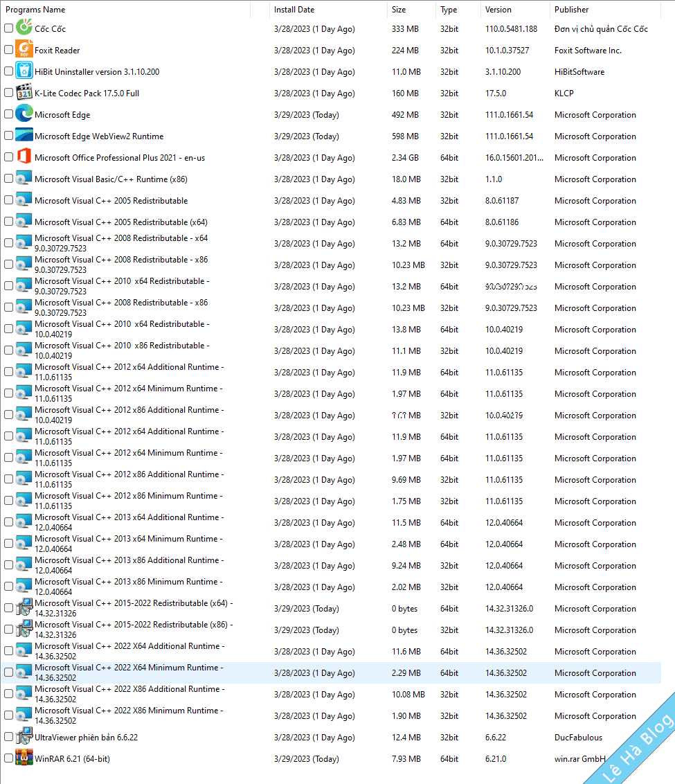Select the K-Lite Codec Pack 17.5.0 Full name
Image resolution: width=675 pixels, height=784 pixels.
[x=87, y=93]
